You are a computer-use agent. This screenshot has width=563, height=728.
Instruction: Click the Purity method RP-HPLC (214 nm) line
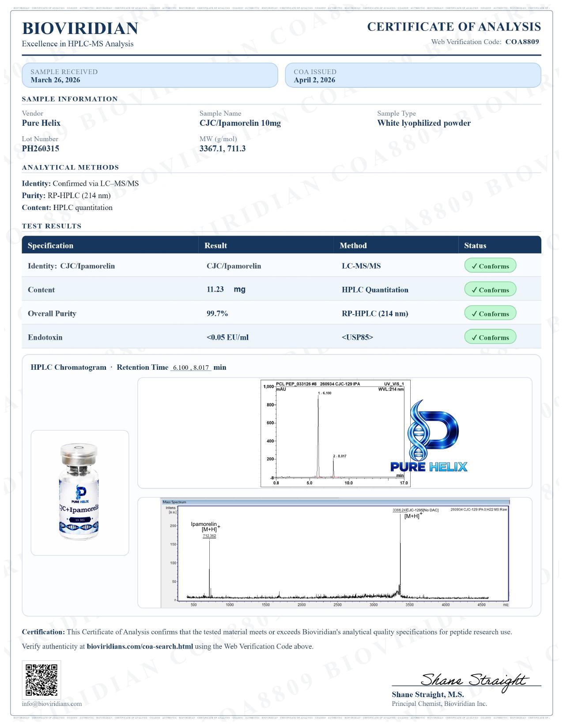coord(66,195)
